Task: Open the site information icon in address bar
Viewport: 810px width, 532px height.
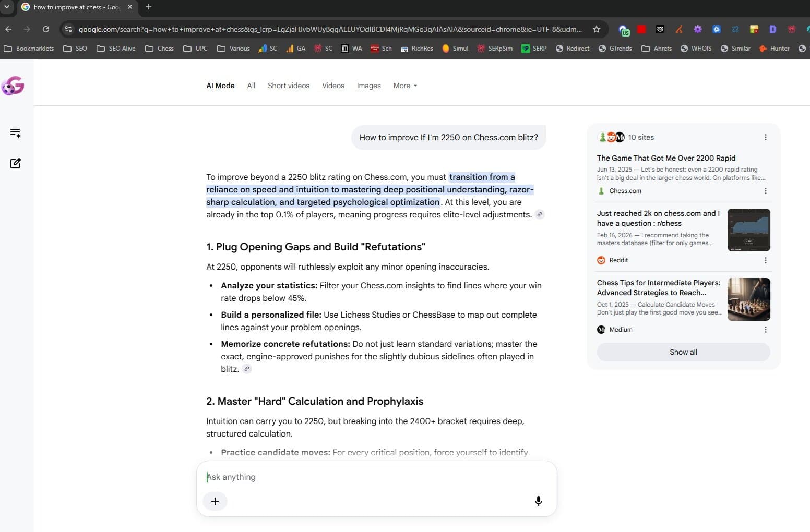Action: [68, 29]
